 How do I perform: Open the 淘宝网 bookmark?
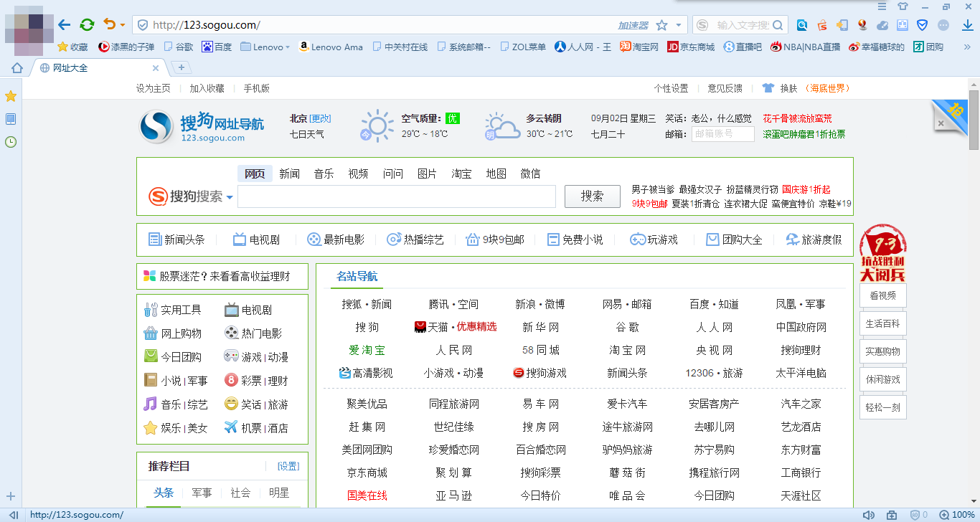point(639,47)
